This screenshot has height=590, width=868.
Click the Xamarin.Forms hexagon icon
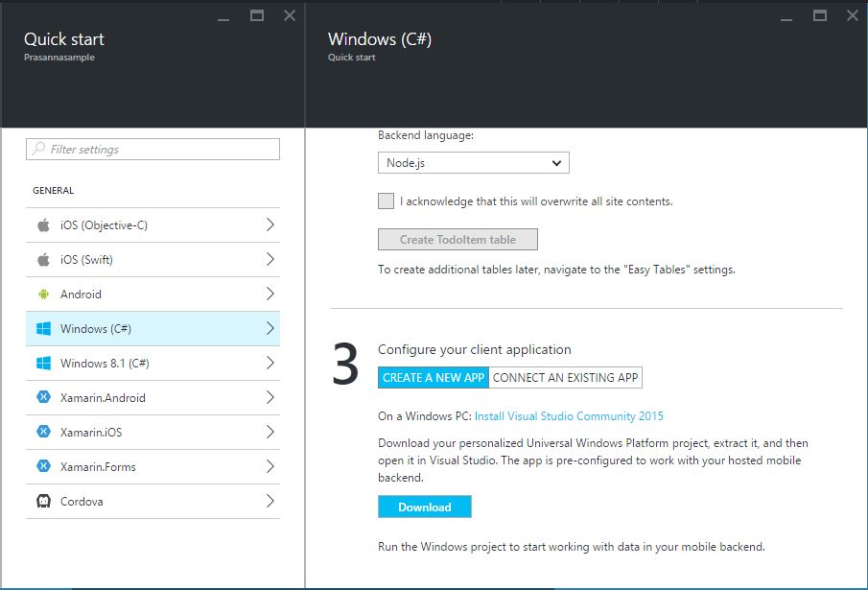pos(43,467)
